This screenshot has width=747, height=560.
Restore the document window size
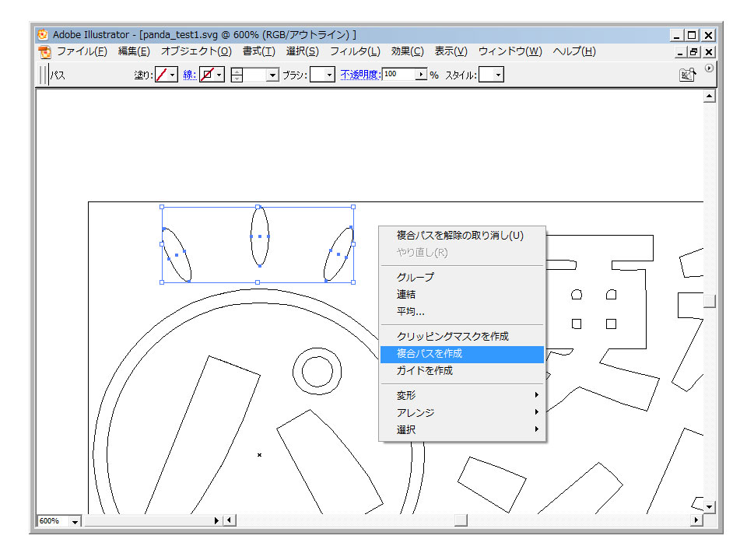click(693, 52)
